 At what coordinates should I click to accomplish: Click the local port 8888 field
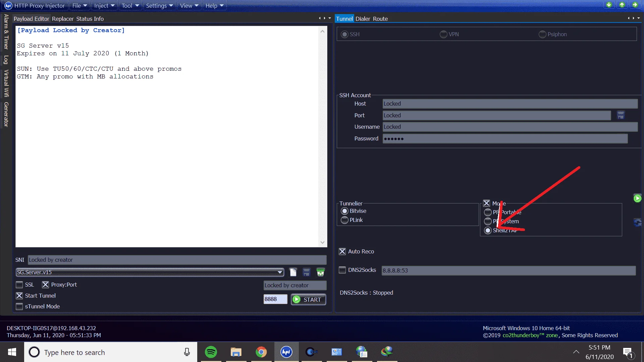[x=275, y=299]
